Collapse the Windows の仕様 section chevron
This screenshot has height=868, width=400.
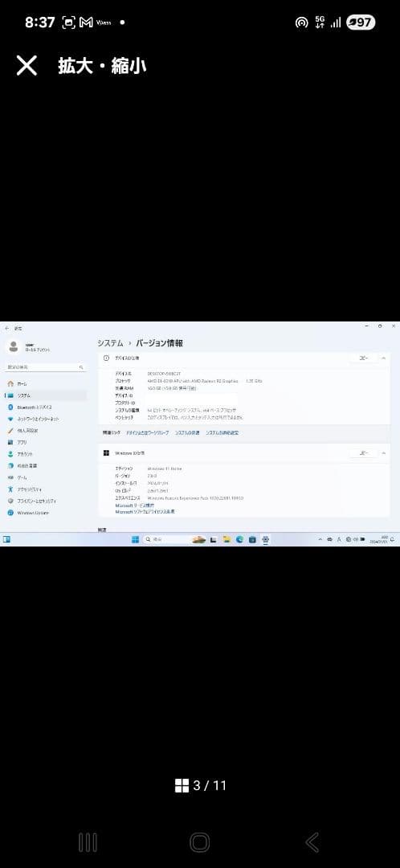(x=383, y=452)
